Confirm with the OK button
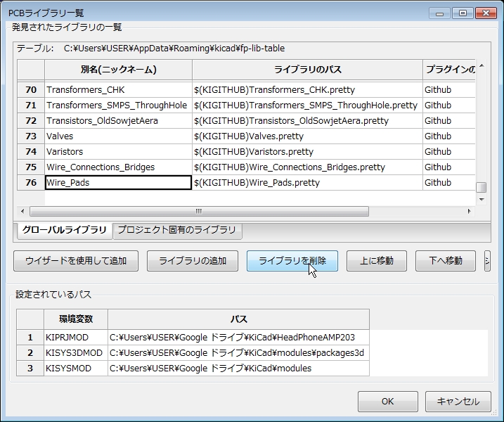 tap(387, 402)
